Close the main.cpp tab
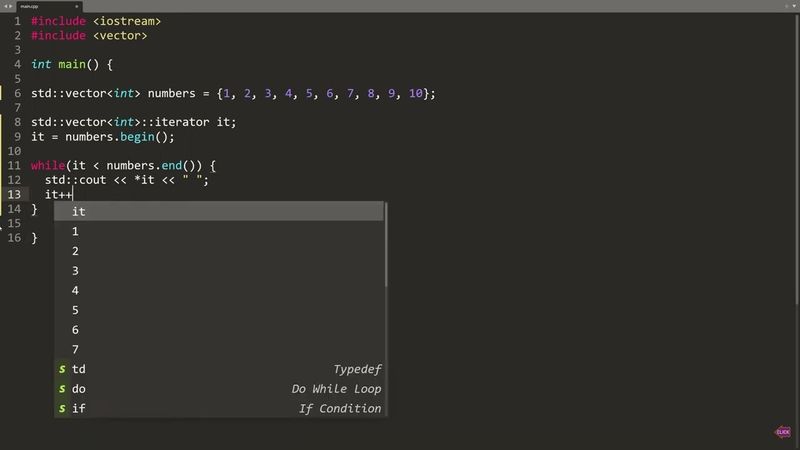The width and height of the screenshot is (800, 450). [x=77, y=6]
